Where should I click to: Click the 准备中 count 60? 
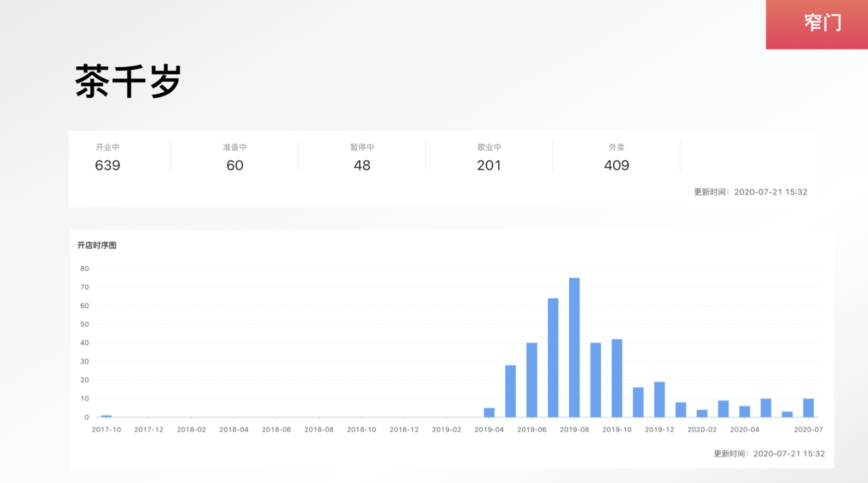pyautogui.click(x=235, y=165)
